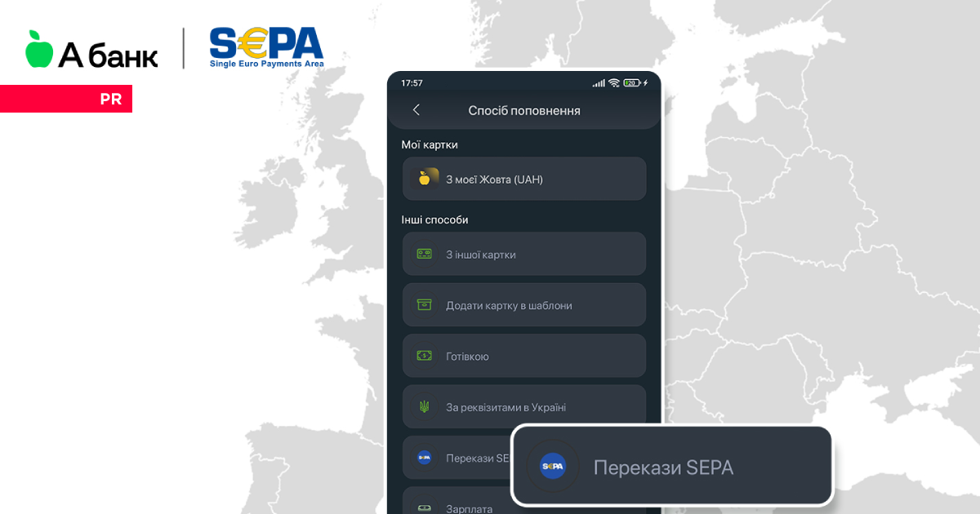Click the cellular signal bars icon

[x=599, y=83]
